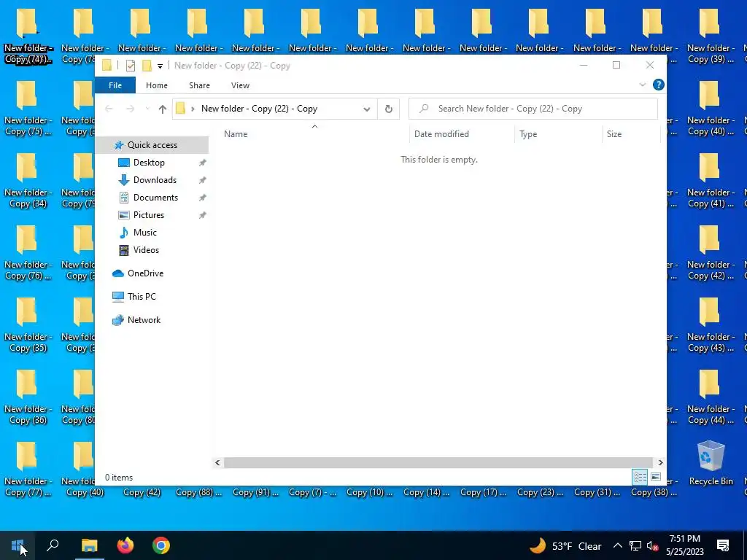The image size is (747, 560).
Task: Open Videos in the navigation pane
Action: point(146,250)
